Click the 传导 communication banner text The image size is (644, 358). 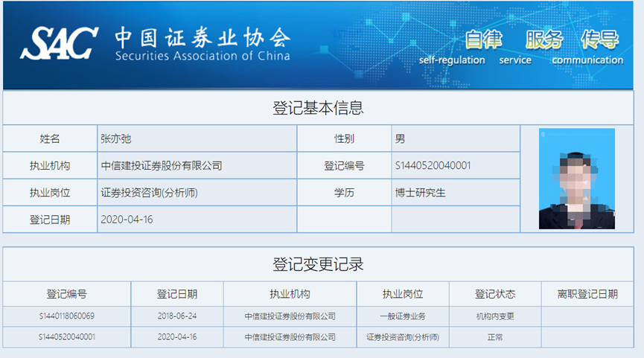coord(587,48)
